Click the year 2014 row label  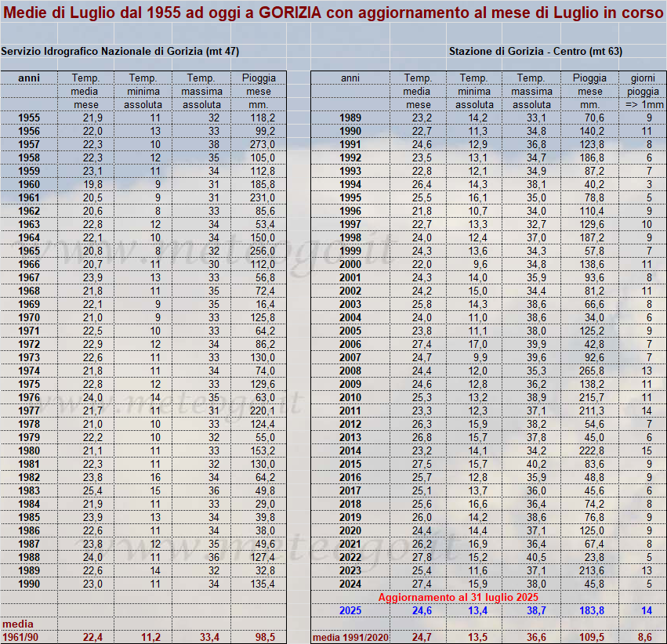tap(350, 450)
